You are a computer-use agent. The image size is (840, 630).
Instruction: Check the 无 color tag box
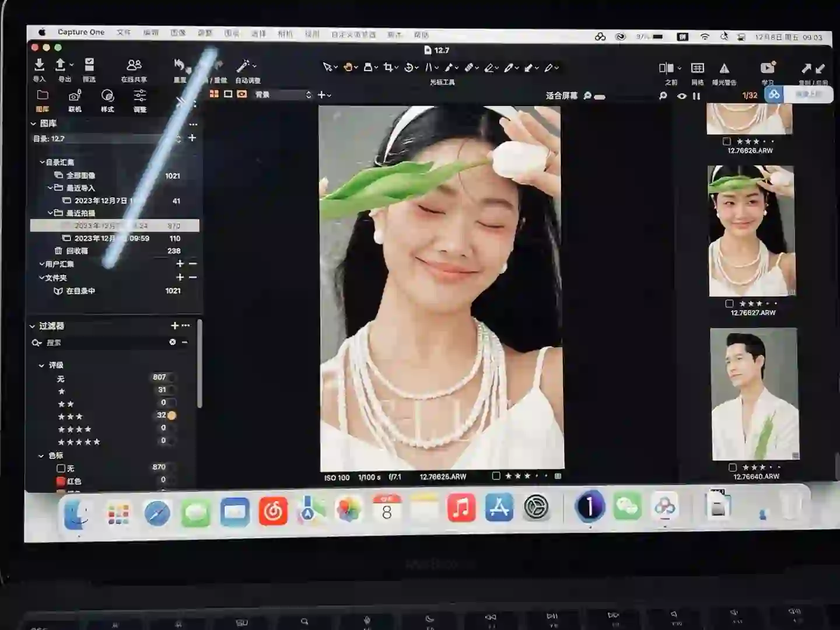point(61,468)
